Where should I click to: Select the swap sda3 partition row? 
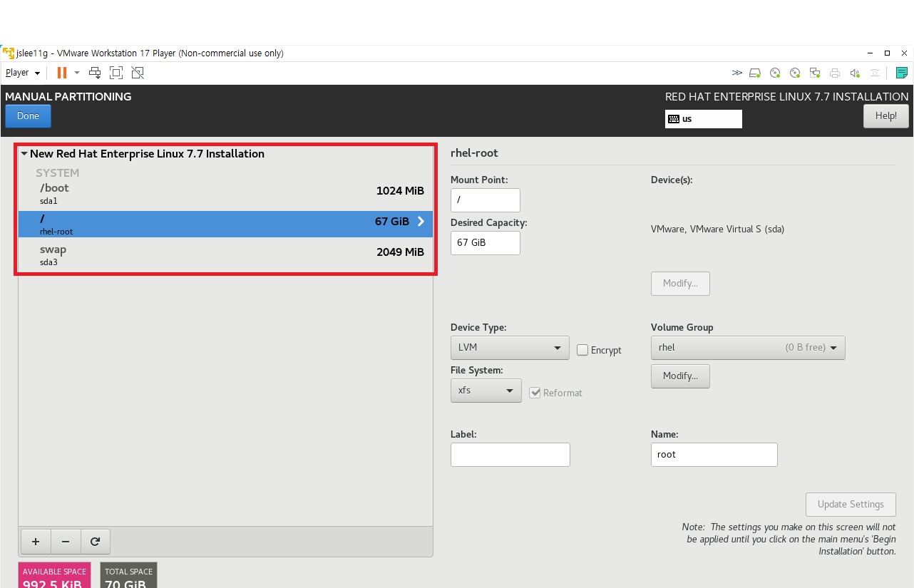pos(226,255)
